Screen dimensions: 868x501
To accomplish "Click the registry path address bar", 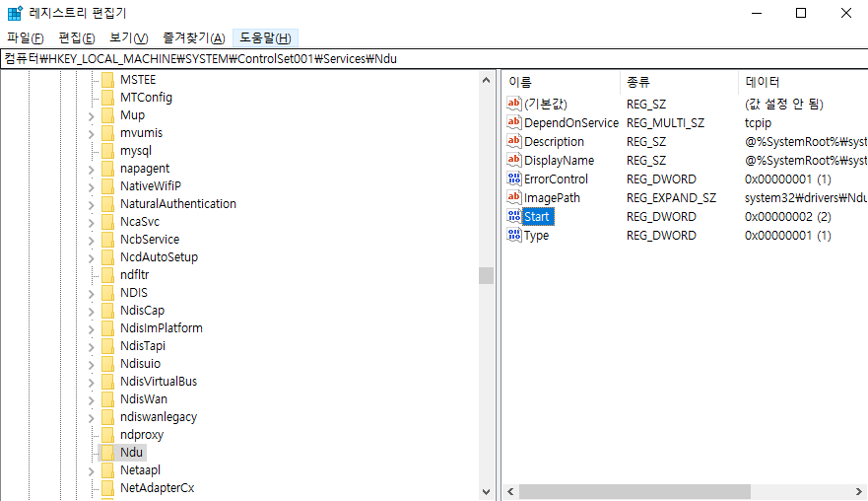I will [434, 58].
